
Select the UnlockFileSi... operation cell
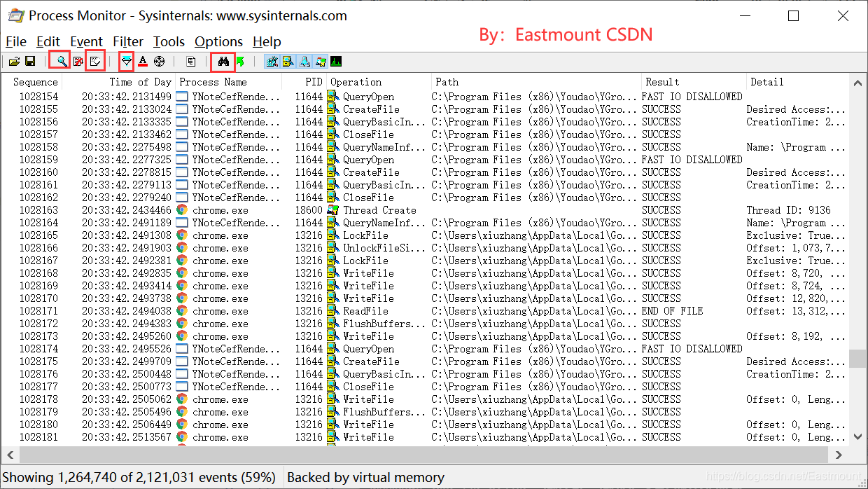(x=384, y=248)
